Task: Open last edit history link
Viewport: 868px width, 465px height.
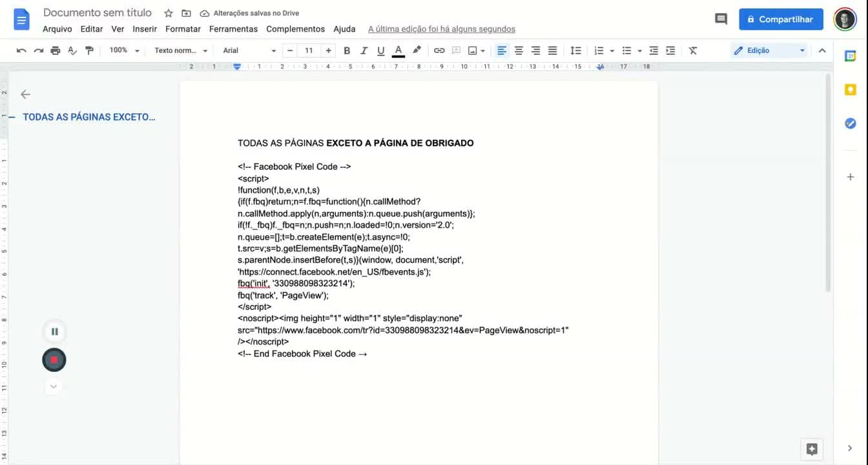Action: 442,29
